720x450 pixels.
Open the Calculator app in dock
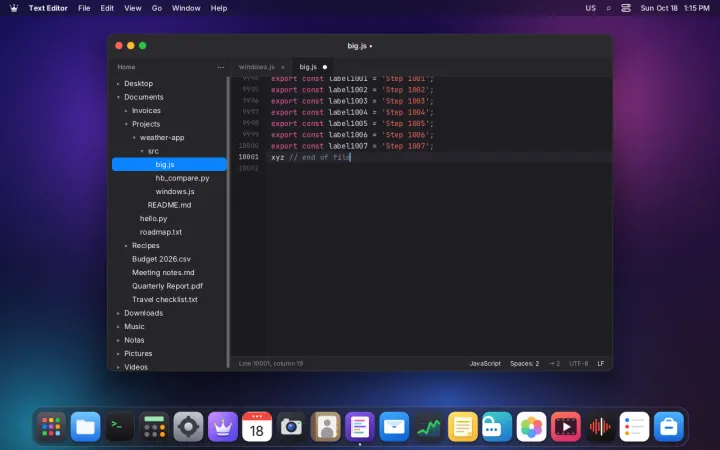tap(154, 427)
